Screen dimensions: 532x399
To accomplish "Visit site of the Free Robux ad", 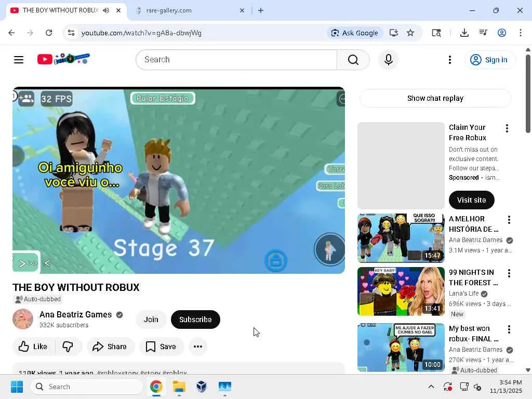I will pyautogui.click(x=471, y=200).
